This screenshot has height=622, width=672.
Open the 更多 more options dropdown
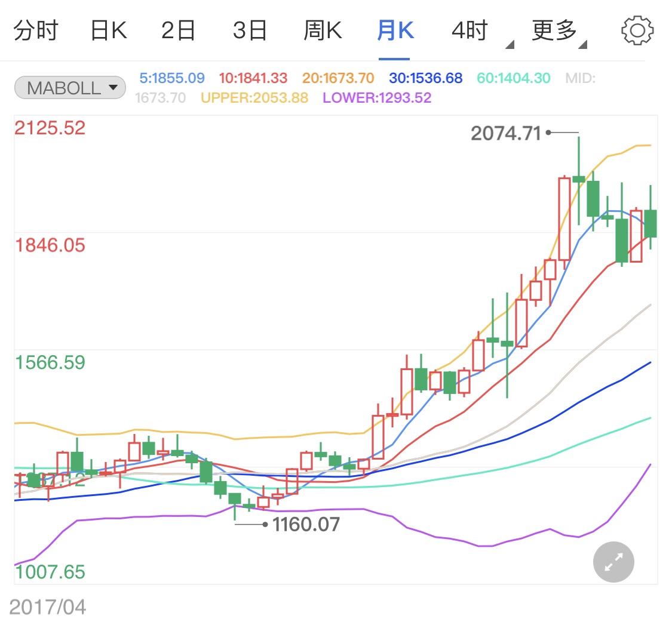tap(555, 31)
